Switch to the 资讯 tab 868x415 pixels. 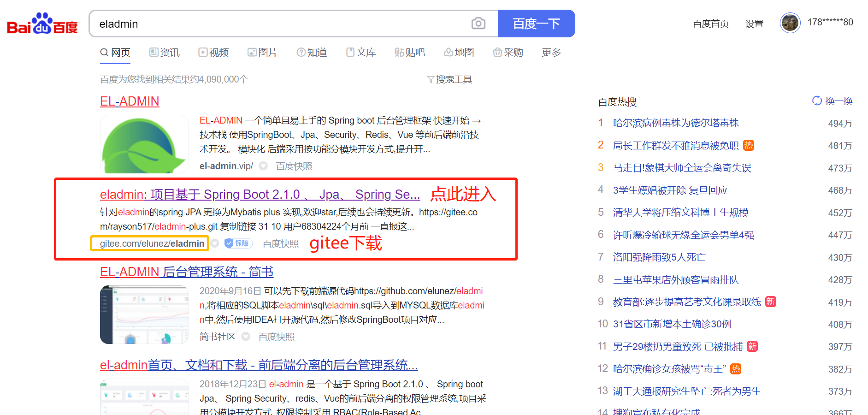pyautogui.click(x=165, y=53)
